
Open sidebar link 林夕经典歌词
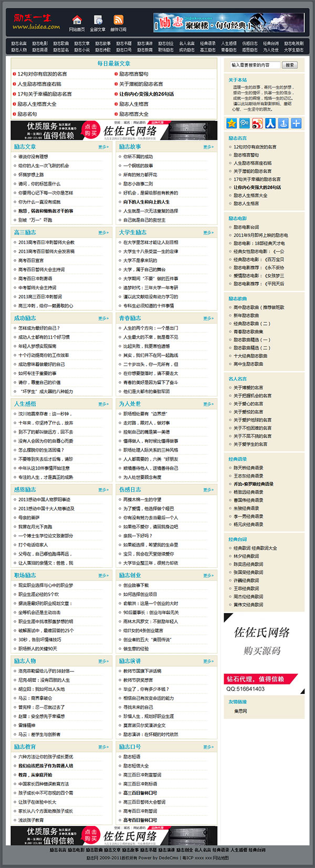[246, 556]
